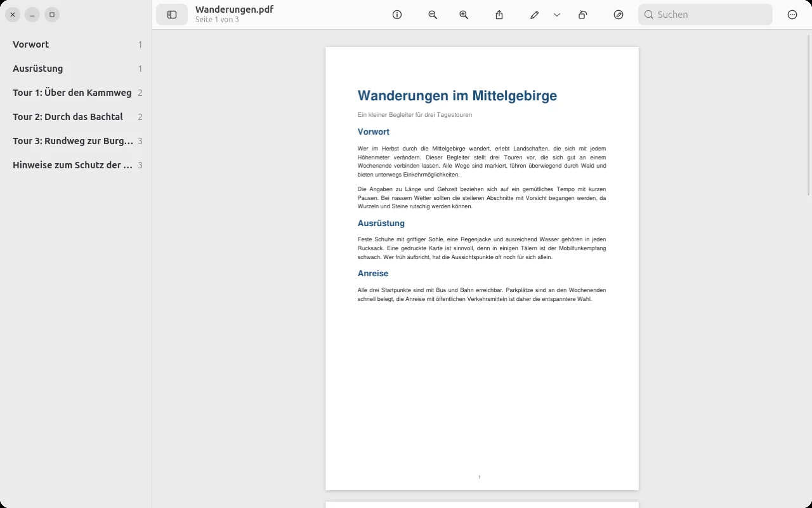The image size is (812, 508).
Task: Click the heading Wanderungen im Mittelgebirge
Action: [457, 96]
